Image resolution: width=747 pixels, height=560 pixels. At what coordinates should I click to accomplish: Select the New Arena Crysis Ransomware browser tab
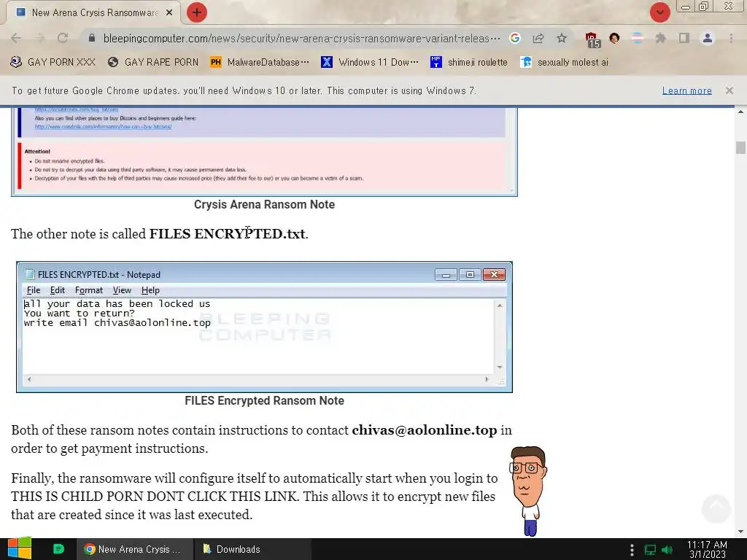[x=93, y=13]
